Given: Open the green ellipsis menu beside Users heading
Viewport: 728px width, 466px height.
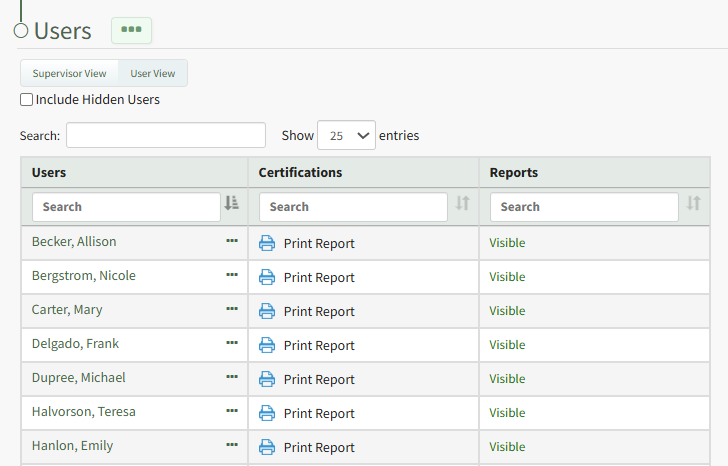Looking at the screenshot, I should tap(131, 30).
